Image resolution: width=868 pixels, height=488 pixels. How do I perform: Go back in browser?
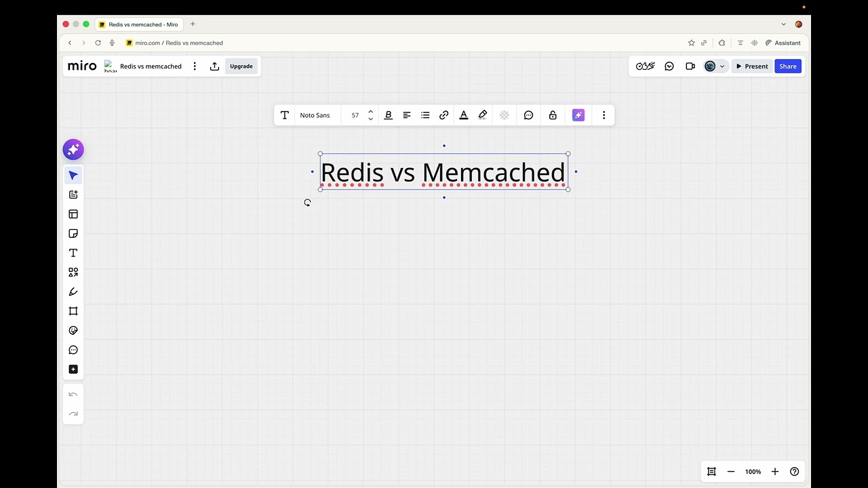click(69, 43)
